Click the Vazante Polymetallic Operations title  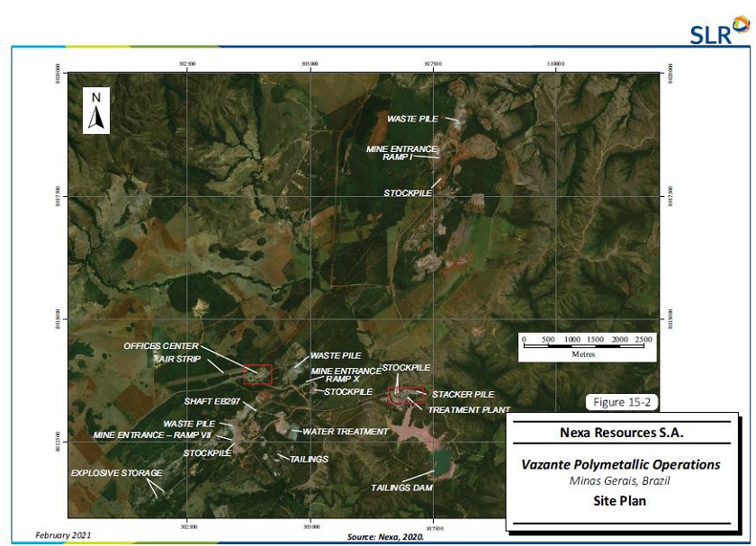pos(621,465)
